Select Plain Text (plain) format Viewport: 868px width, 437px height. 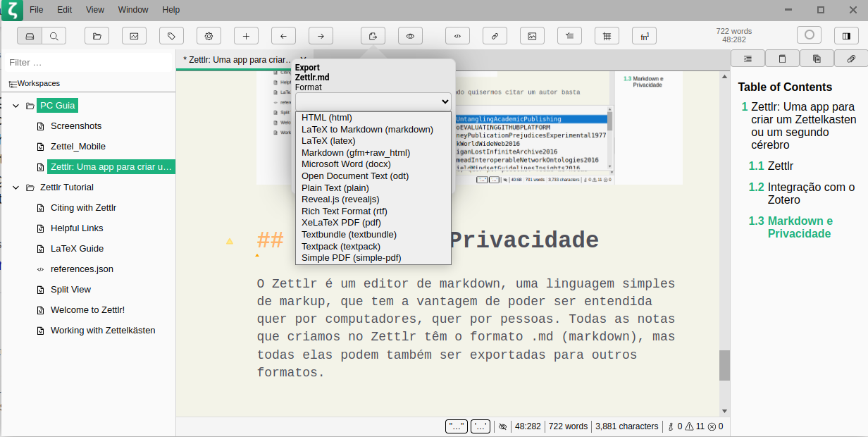(x=373, y=188)
